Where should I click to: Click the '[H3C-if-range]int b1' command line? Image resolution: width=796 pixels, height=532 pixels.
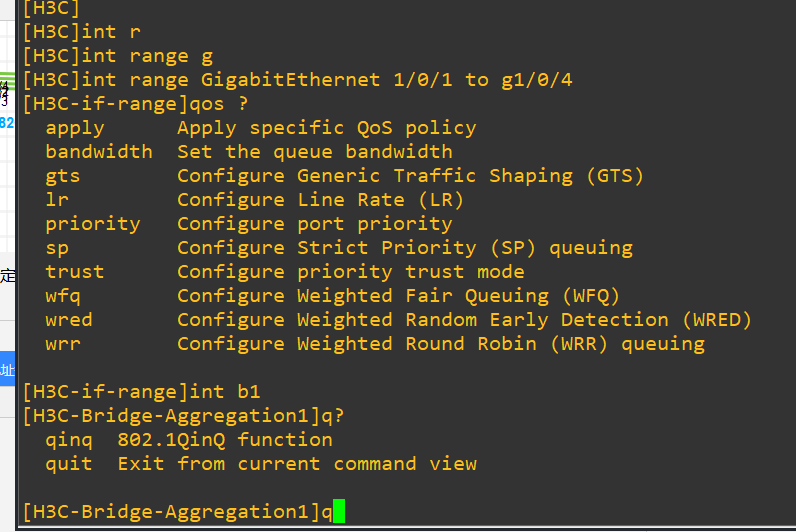pyautogui.click(x=140, y=392)
